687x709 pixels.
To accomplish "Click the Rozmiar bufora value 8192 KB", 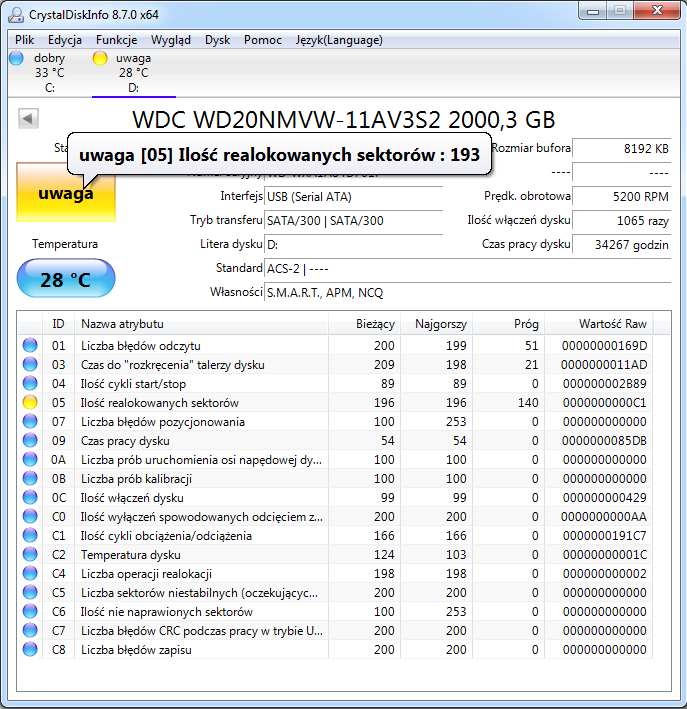I will click(621, 148).
